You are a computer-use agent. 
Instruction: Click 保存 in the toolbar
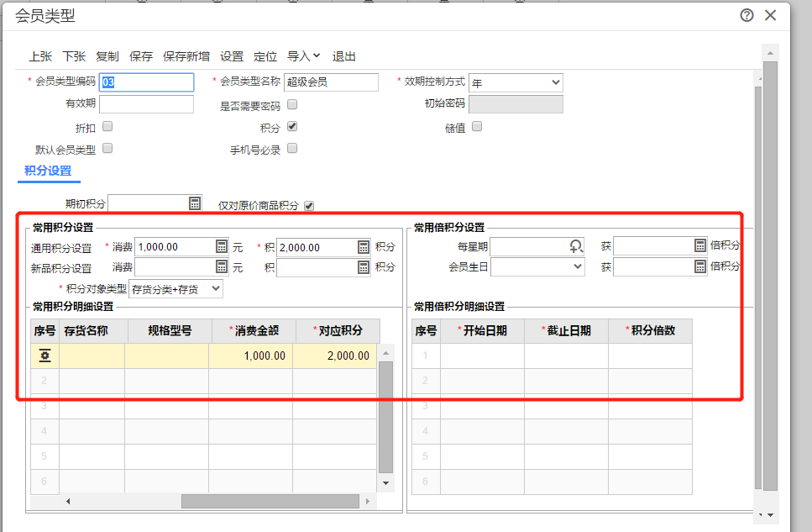[141, 56]
